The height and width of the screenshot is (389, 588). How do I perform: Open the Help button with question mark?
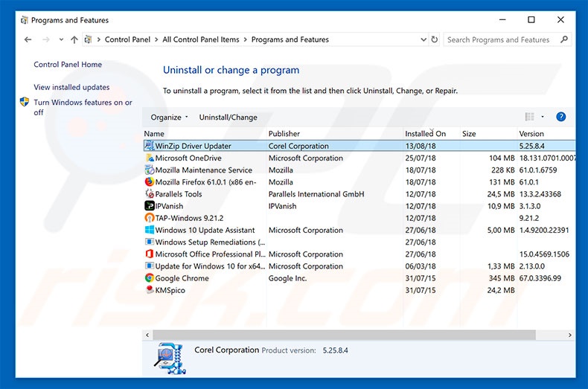pos(560,117)
